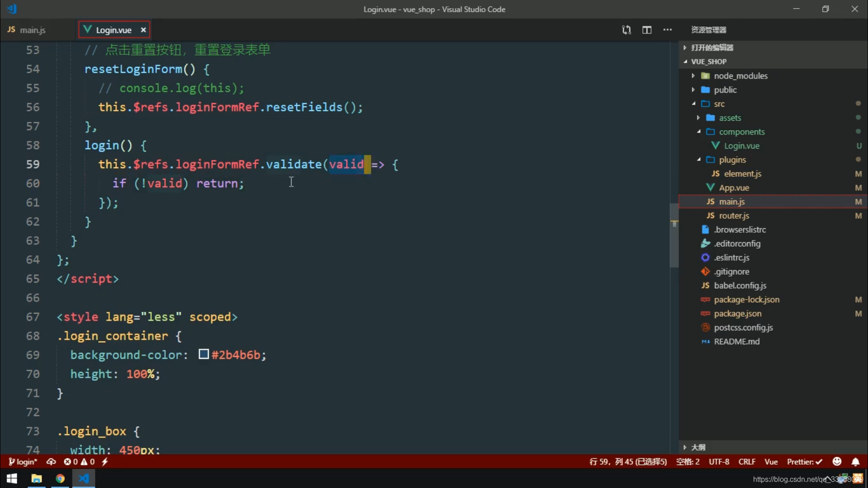Open File Explorer from the taskbar
This screenshot has height=488, width=868.
(x=37, y=479)
